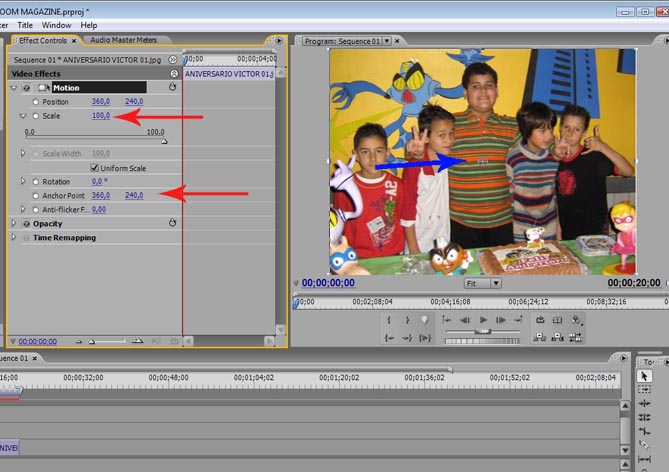Screen dimensions: 669x472
Task: Step forward one frame in Program monitor
Action: pos(502,320)
